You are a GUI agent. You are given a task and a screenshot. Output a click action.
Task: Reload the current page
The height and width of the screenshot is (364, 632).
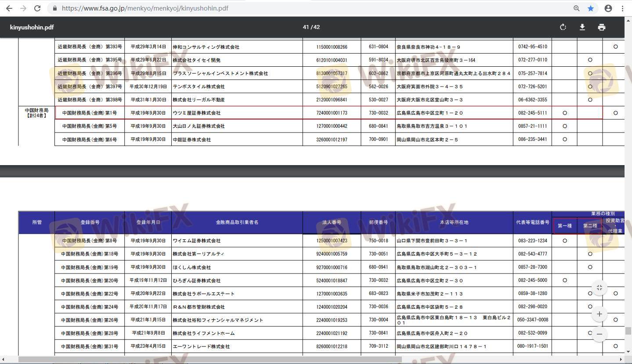click(x=37, y=8)
